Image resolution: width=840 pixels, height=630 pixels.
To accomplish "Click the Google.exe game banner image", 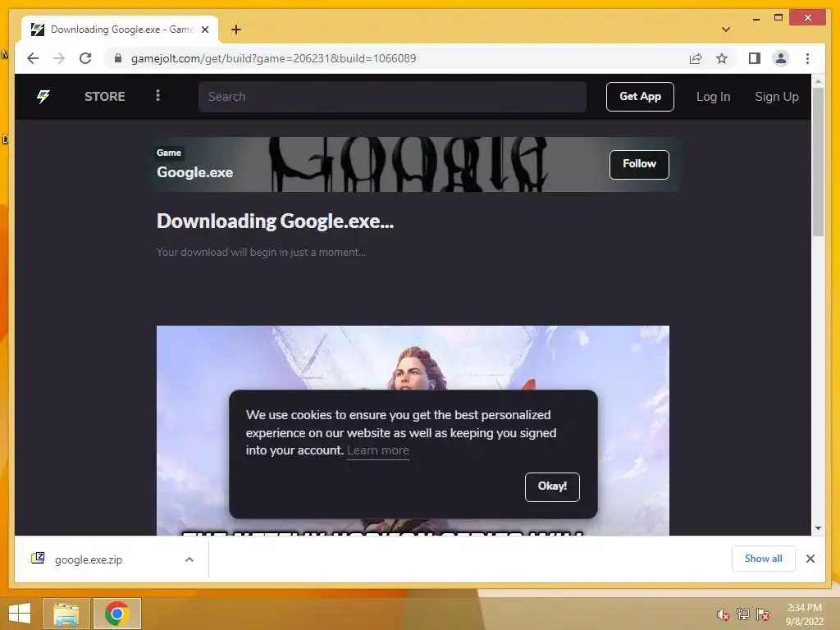I will pyautogui.click(x=413, y=164).
